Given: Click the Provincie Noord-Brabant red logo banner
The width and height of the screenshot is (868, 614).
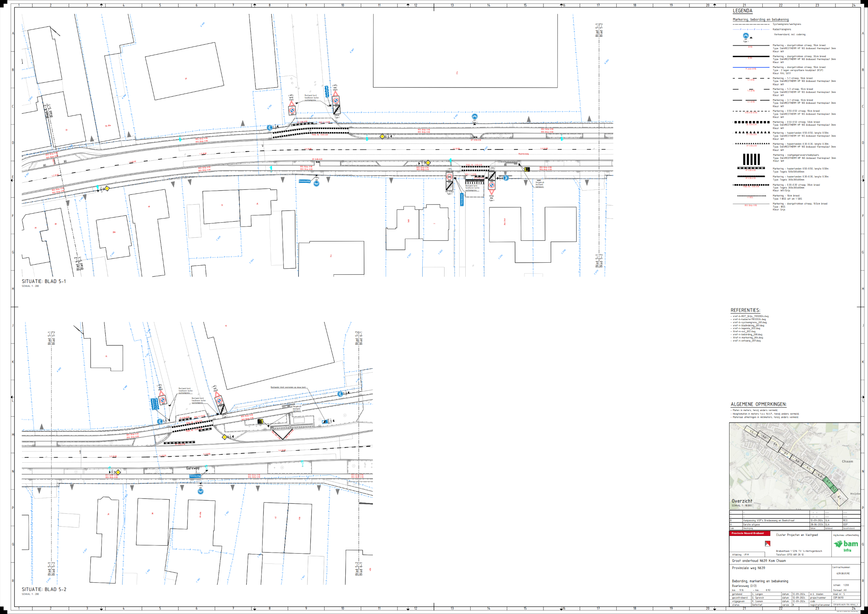Looking at the screenshot, I should (749, 534).
